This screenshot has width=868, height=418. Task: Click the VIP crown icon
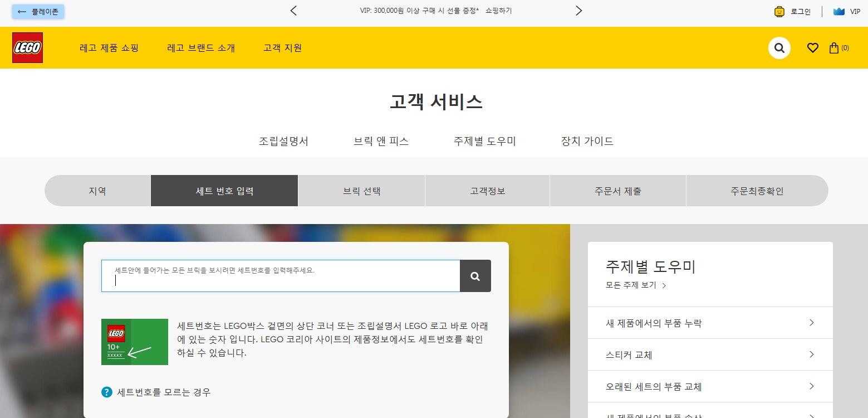[839, 11]
